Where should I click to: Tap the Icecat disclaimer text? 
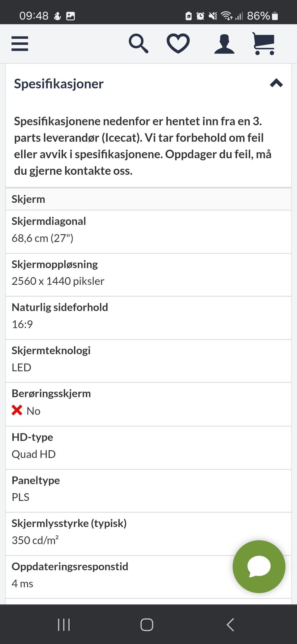[142, 146]
